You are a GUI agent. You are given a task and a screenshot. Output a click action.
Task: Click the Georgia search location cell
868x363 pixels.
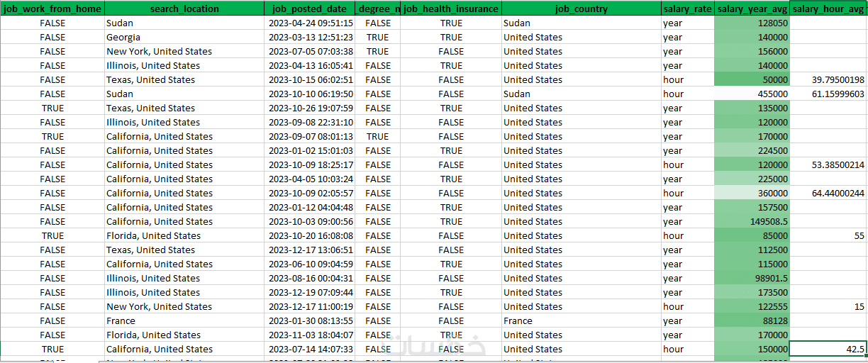pos(184,38)
